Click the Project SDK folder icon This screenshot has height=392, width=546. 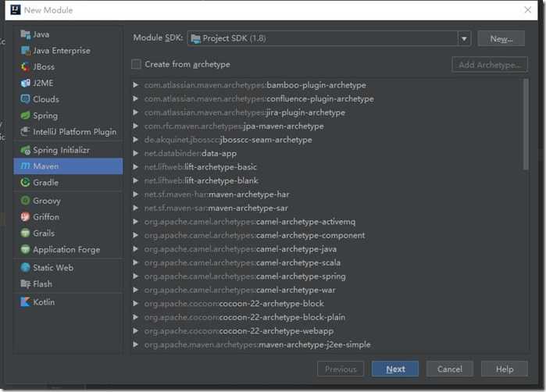196,38
